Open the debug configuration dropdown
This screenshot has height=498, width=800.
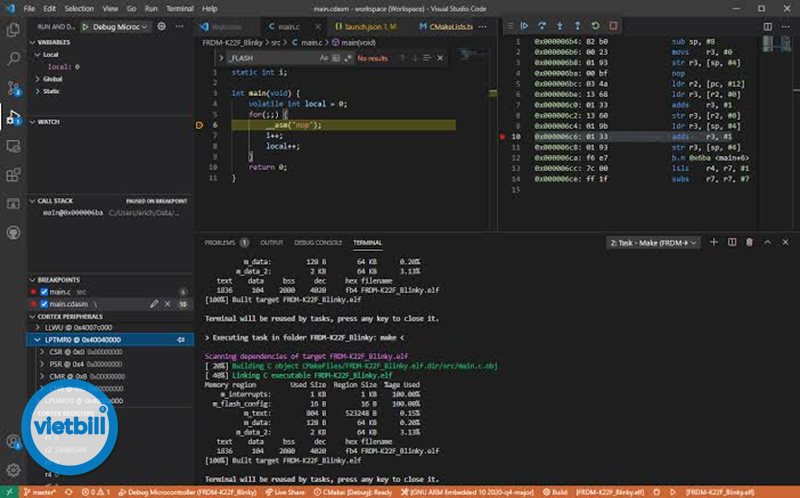click(x=116, y=27)
